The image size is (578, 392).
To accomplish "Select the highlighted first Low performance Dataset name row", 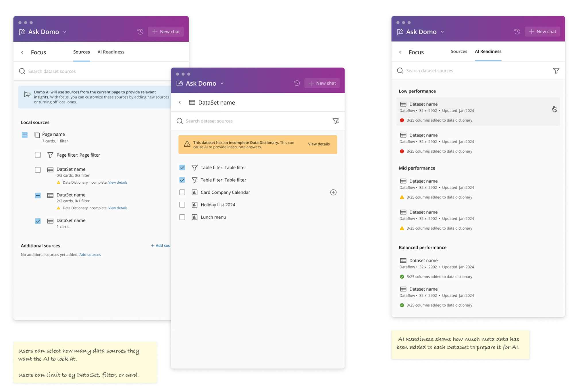I will point(478,112).
